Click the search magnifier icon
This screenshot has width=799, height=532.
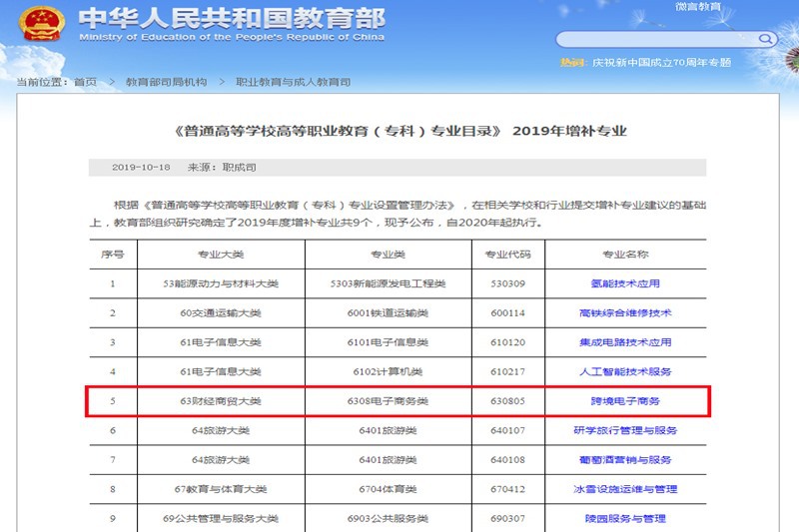[x=766, y=40]
